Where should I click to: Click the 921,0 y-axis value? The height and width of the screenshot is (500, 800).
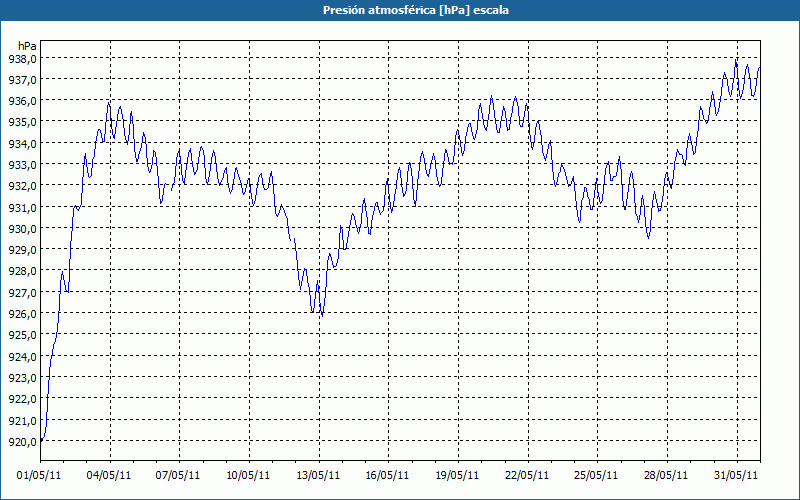pyautogui.click(x=22, y=421)
